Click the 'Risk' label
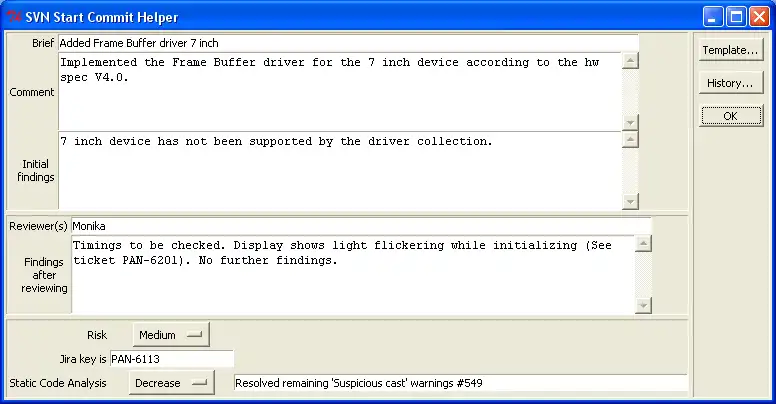 click(97, 335)
